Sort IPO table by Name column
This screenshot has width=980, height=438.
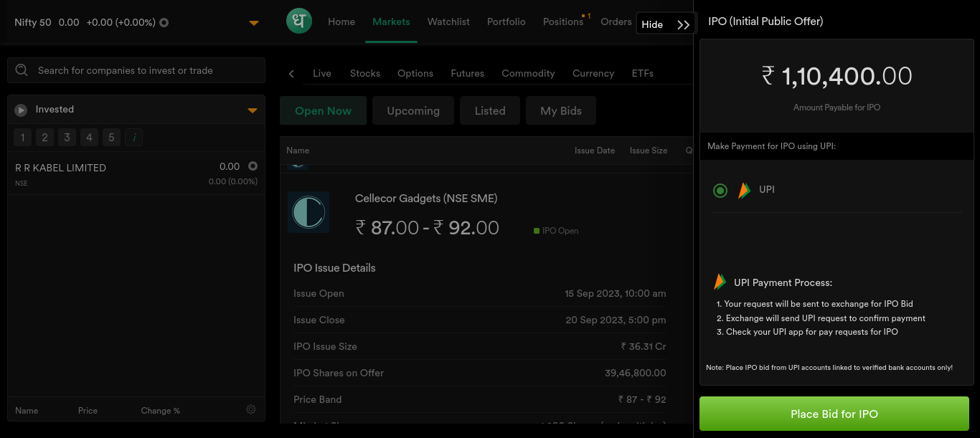(298, 151)
